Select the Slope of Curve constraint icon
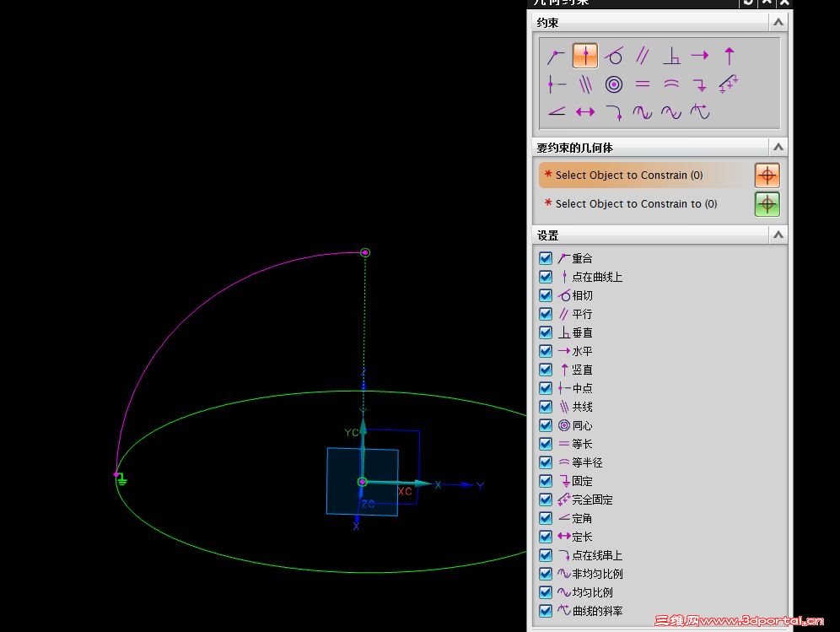The width and height of the screenshot is (840, 632). tap(700, 111)
